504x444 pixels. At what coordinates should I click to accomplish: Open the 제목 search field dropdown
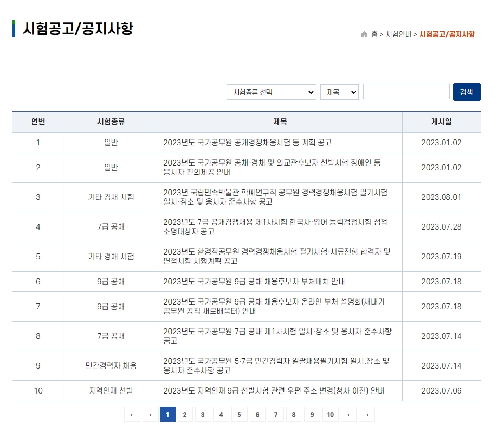point(339,92)
